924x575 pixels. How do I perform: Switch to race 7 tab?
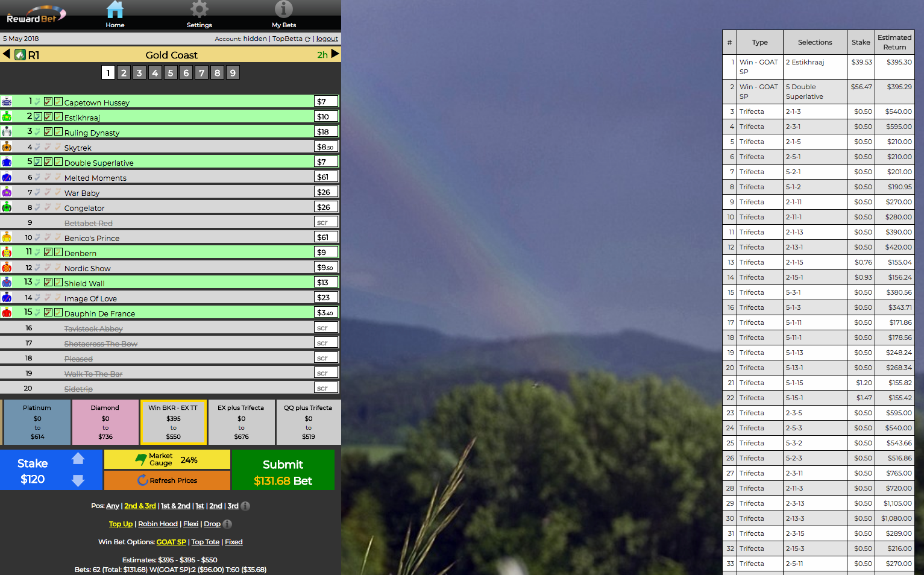[202, 73]
